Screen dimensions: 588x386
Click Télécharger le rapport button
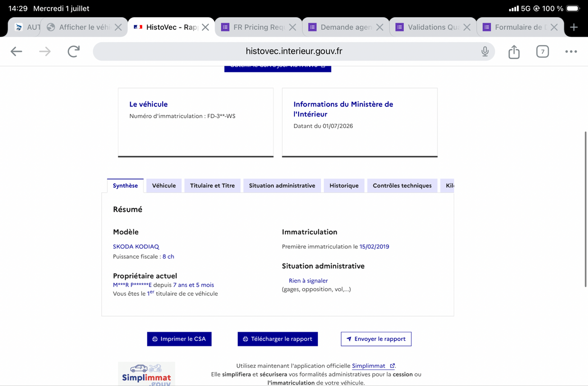tap(278, 339)
